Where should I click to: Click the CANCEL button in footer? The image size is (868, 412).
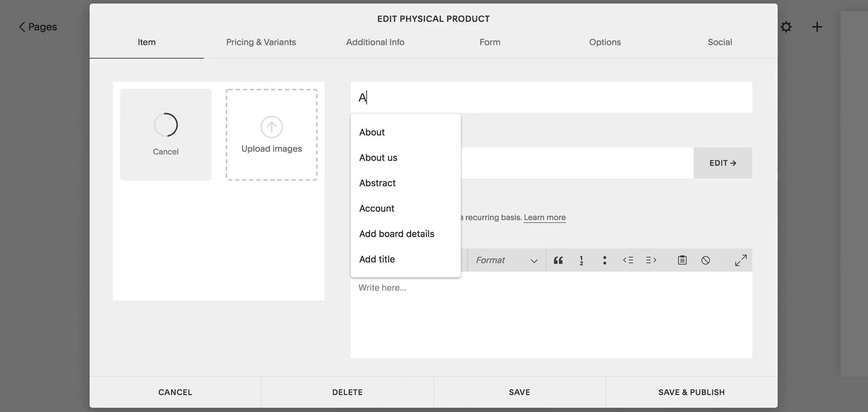click(175, 392)
